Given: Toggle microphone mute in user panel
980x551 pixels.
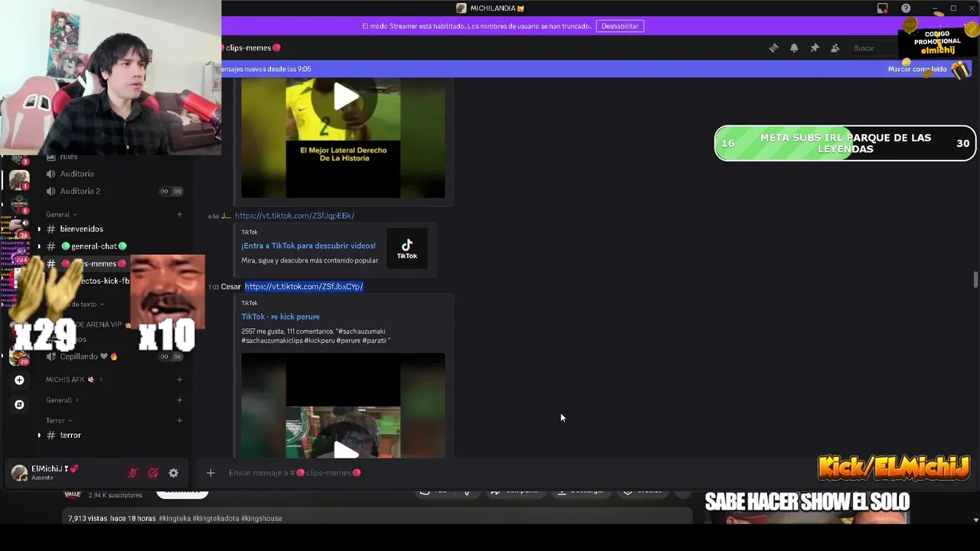Looking at the screenshot, I should tap(132, 473).
